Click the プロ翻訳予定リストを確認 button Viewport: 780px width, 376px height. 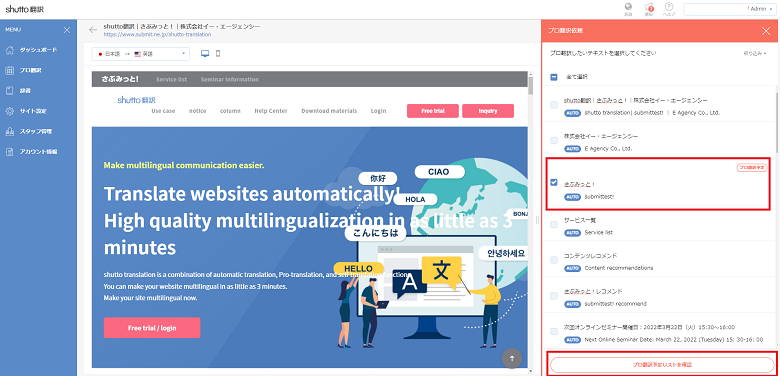[x=662, y=365]
